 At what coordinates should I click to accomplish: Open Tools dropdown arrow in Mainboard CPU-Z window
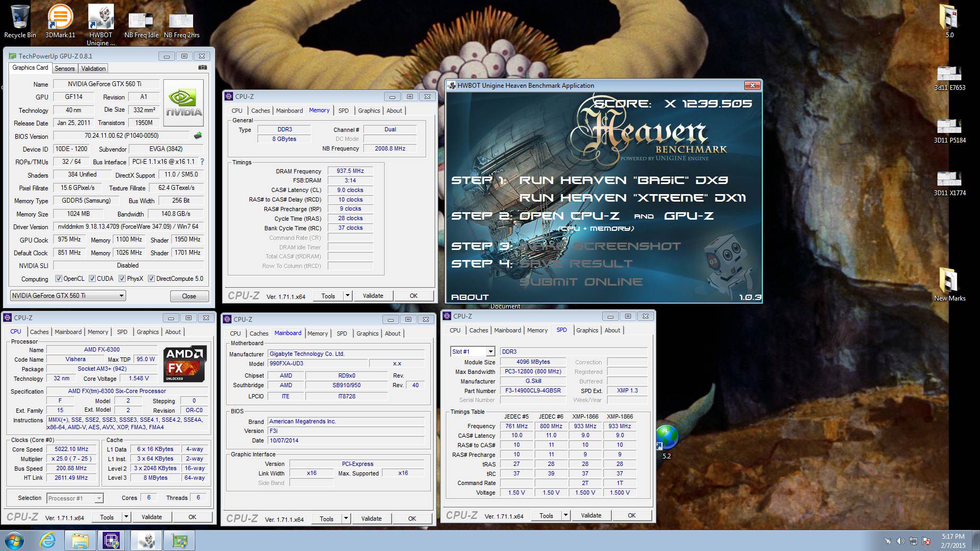[346, 519]
